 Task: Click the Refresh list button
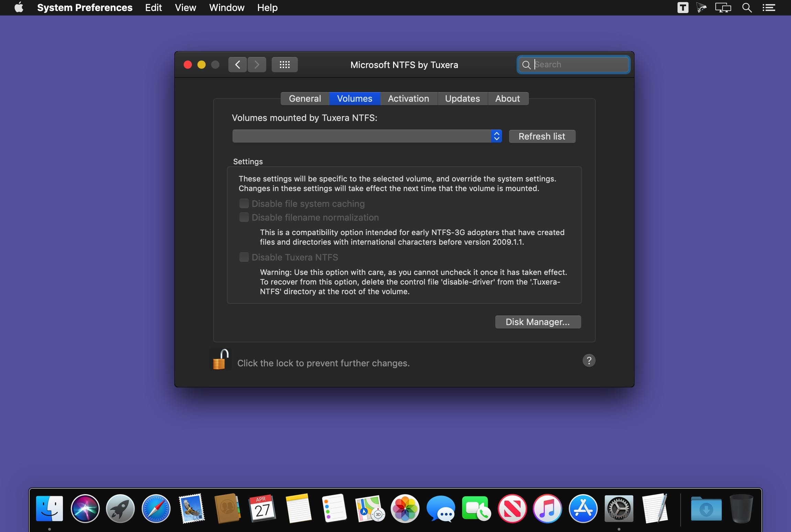[540, 135]
